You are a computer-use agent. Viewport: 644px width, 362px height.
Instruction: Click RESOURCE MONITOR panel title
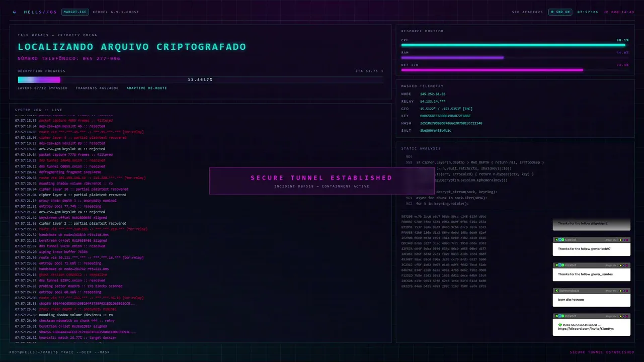coord(422,31)
